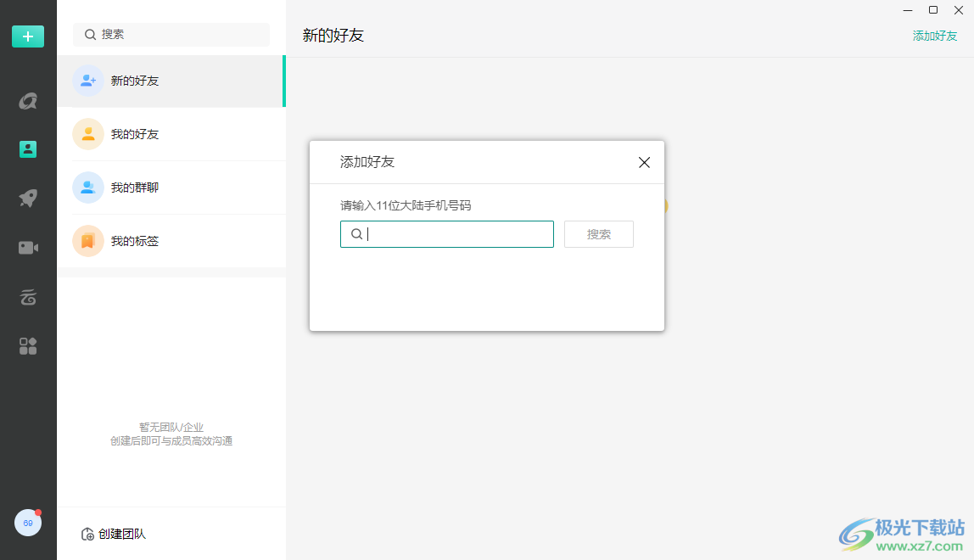Click the 我的标签 bookmark icon
Image resolution: width=974 pixels, height=560 pixels.
[x=88, y=241]
